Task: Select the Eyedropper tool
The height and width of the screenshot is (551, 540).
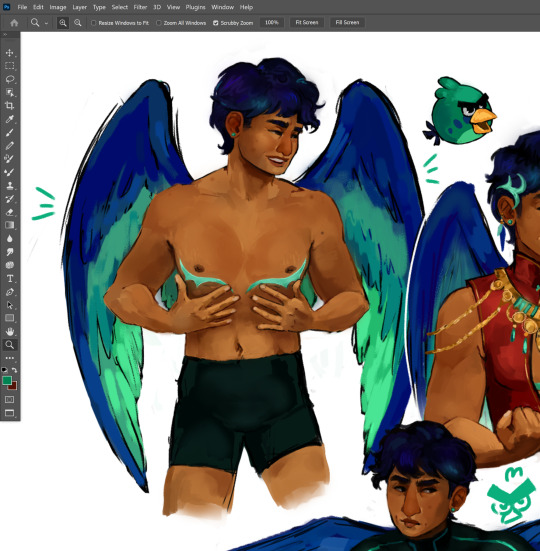Action: click(9, 119)
